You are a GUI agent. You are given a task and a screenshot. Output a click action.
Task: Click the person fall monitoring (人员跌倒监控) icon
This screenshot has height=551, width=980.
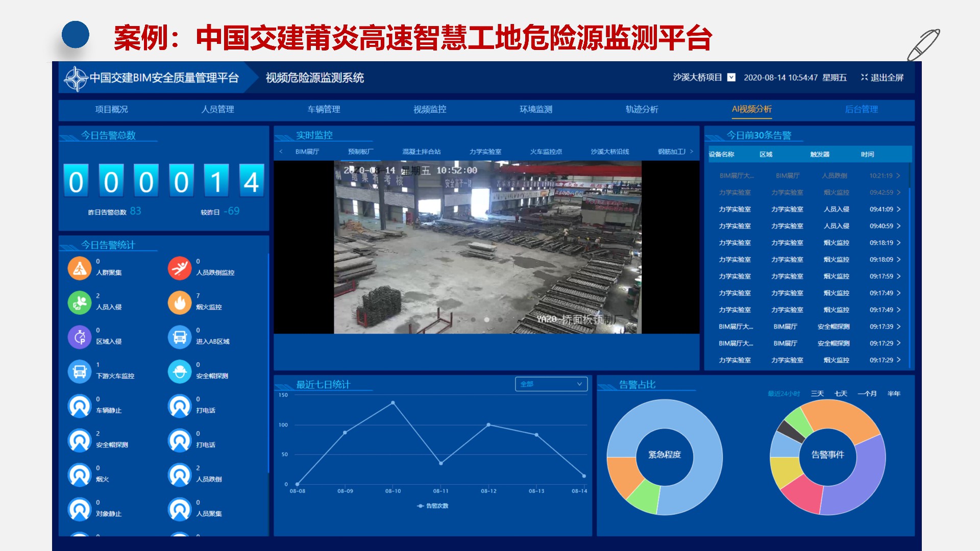pyautogui.click(x=180, y=268)
